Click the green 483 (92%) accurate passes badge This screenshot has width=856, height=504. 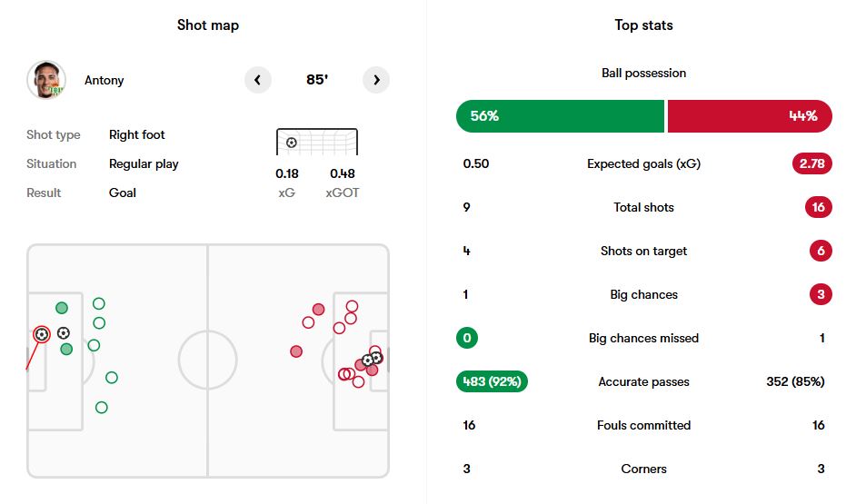492,381
